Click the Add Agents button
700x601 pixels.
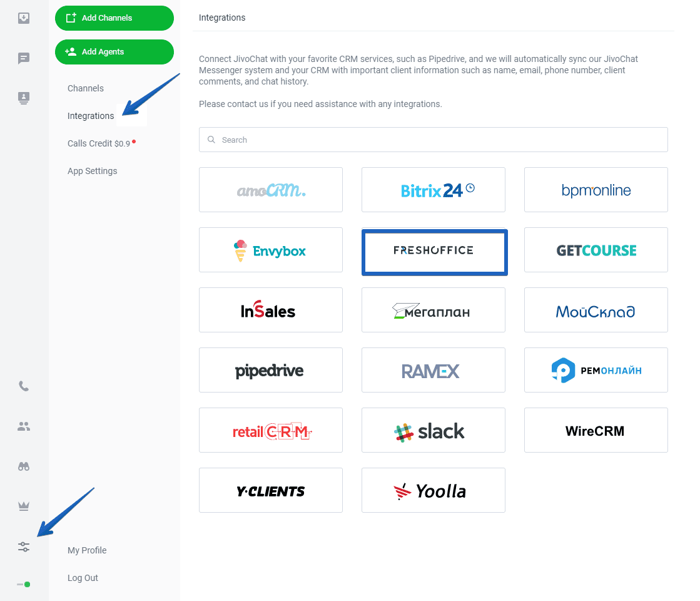coord(114,52)
